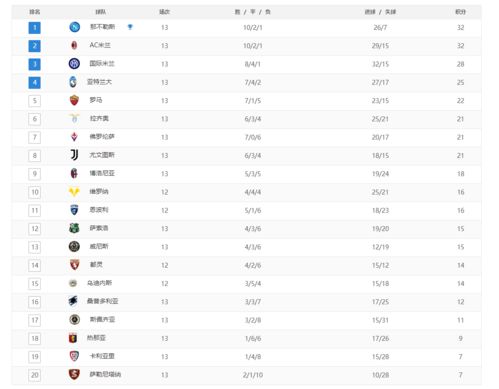Select the Atalanta club logo

73,82
